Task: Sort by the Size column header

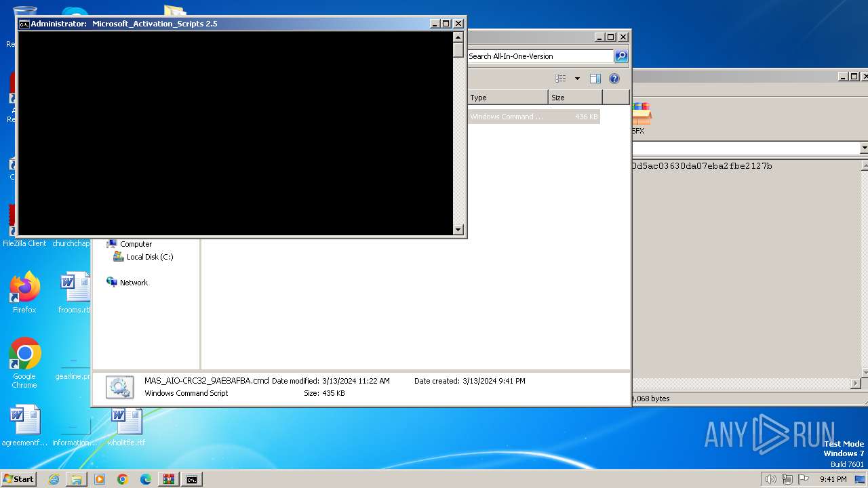Action: pos(575,98)
